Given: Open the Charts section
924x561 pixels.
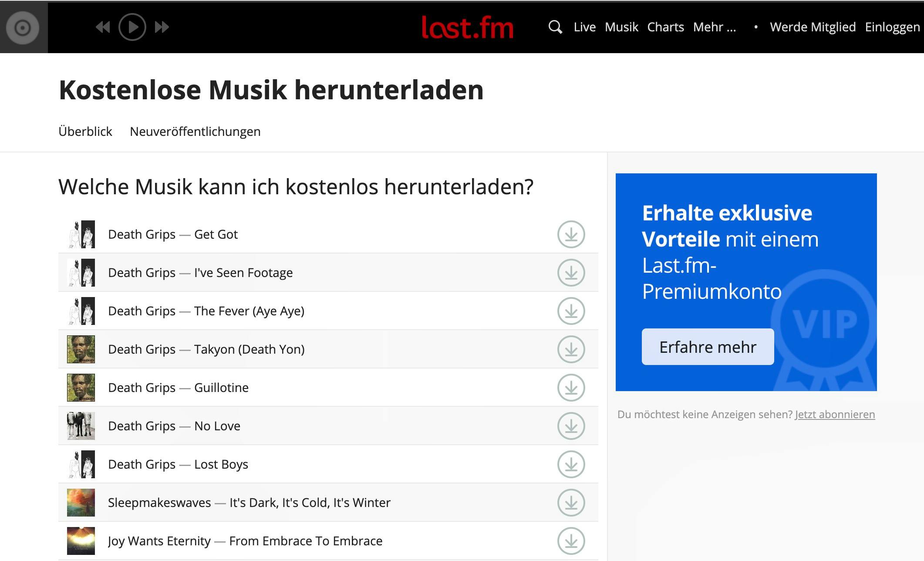Looking at the screenshot, I should (x=665, y=27).
